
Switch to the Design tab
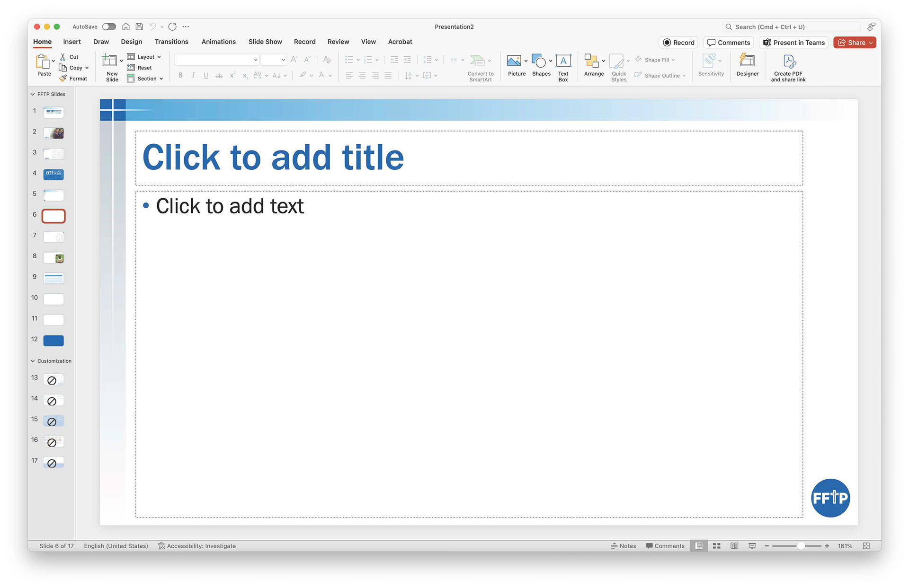click(x=131, y=42)
